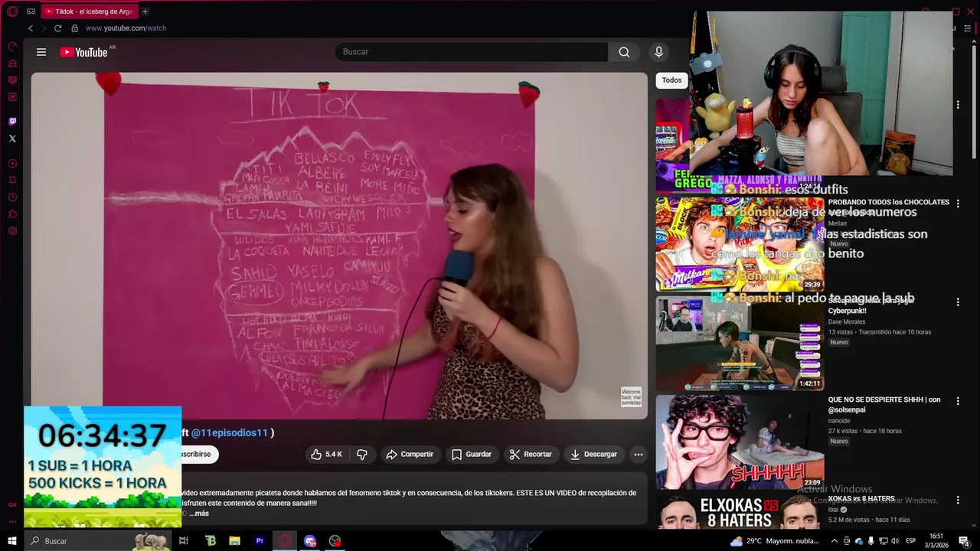Open Adobe Premiere Pro from taskbar
The image size is (980, 551).
point(260,541)
